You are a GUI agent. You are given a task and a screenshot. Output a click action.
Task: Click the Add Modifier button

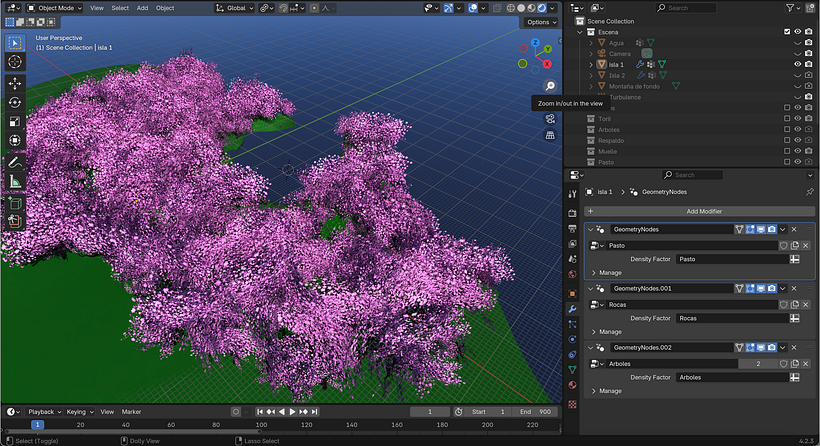(700, 211)
